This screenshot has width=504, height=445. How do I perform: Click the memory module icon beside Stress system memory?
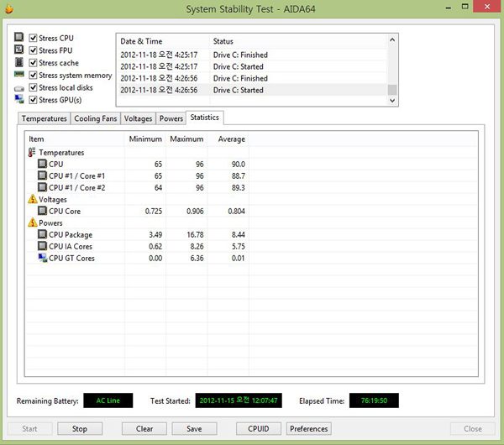(x=19, y=74)
